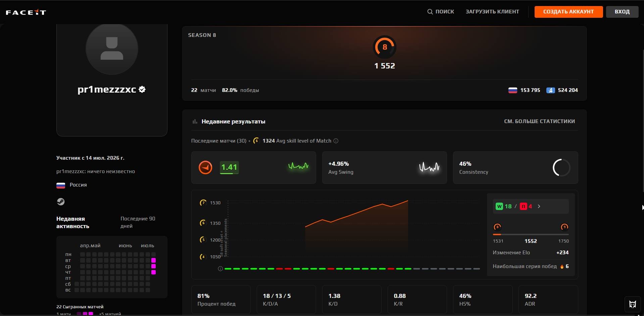Click the blue regional ranking icon

[550, 90]
